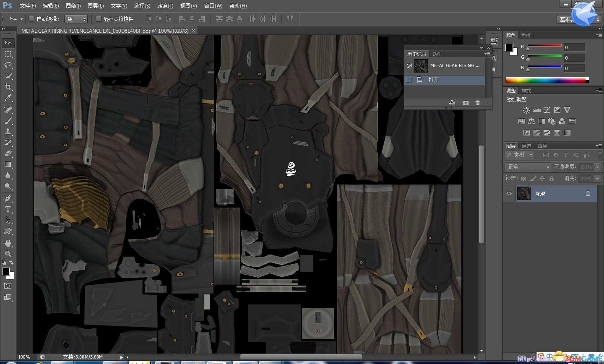Screen dimensions: 604x364
Task: Create new snapshot in History panel
Action: click(x=465, y=103)
